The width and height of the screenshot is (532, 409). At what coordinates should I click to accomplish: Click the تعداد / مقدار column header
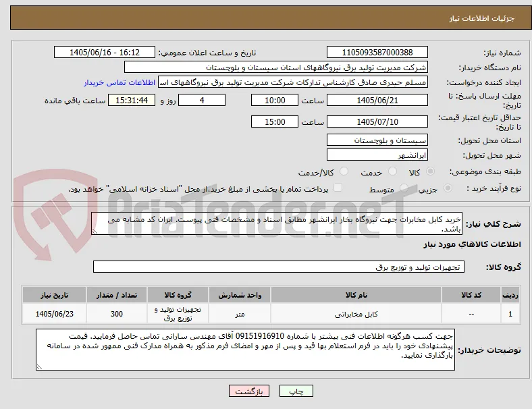coord(117,295)
